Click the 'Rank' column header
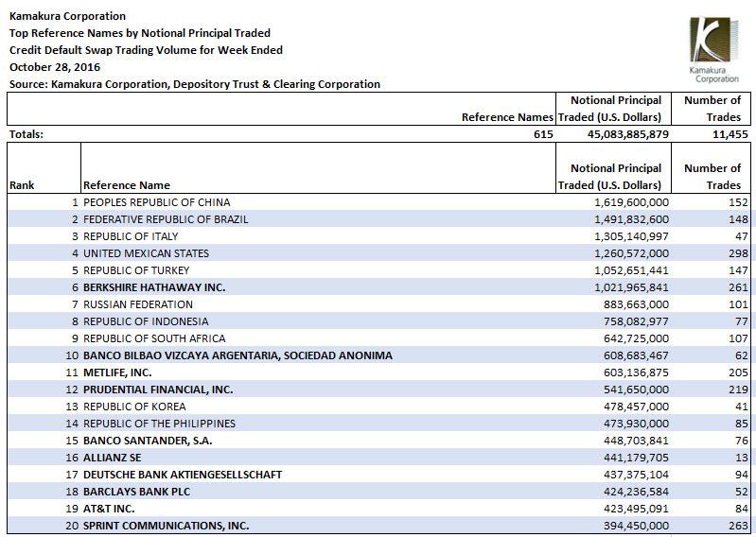 coord(22,185)
